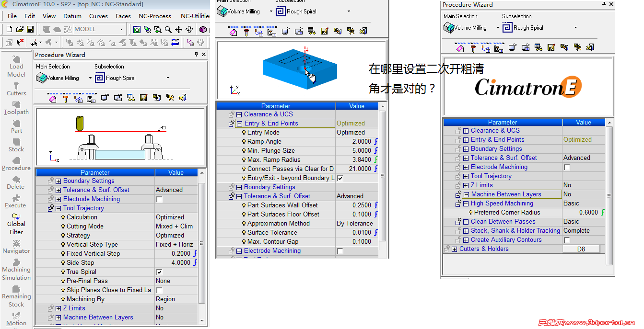Open Rough Spiral dropdown above the Cimatron logo

[x=575, y=28]
